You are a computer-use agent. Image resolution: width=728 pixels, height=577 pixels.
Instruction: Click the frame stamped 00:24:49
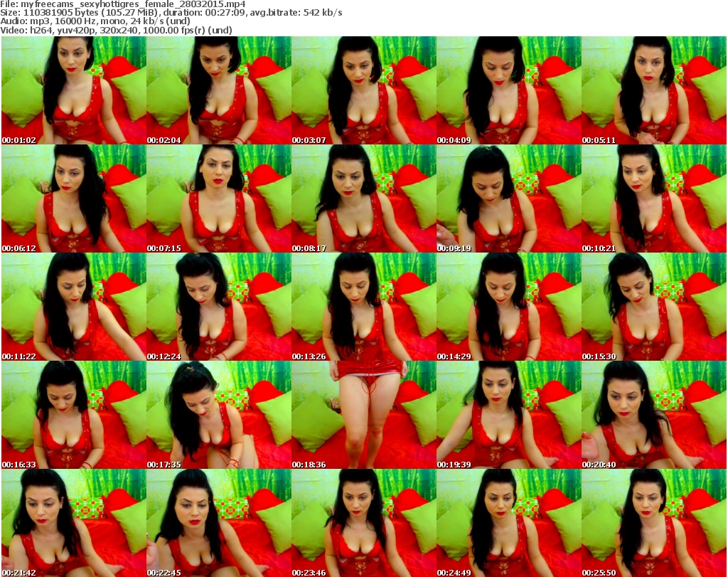tap(509, 523)
